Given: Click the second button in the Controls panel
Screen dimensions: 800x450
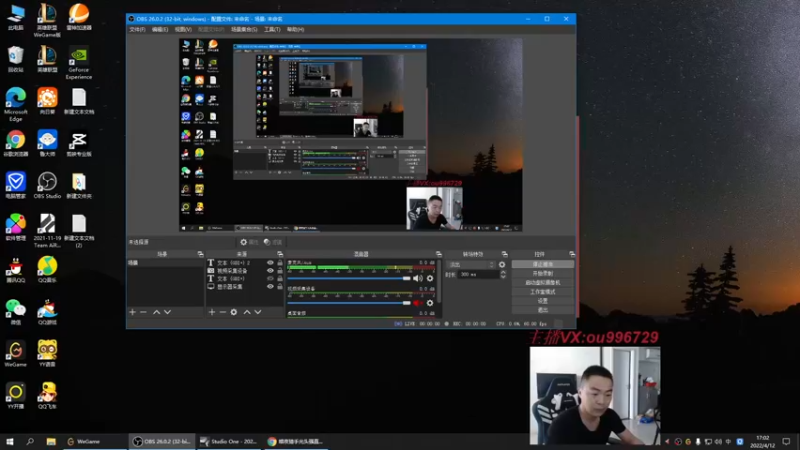Looking at the screenshot, I should (x=542, y=273).
